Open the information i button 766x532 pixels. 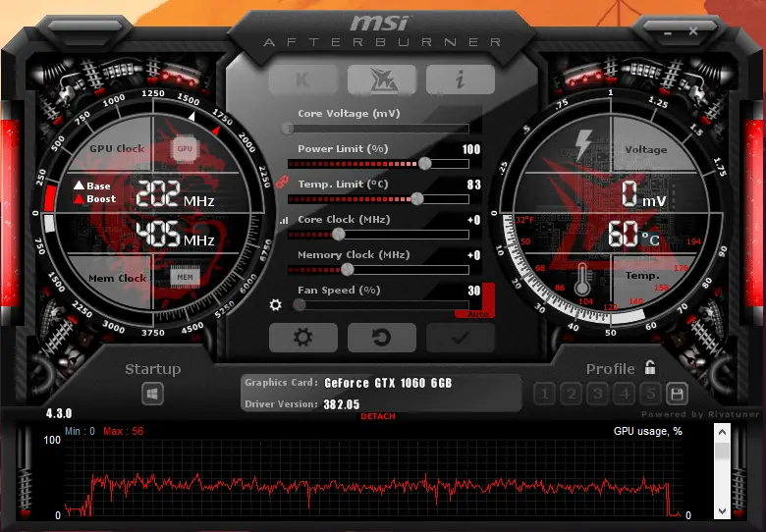[461, 80]
